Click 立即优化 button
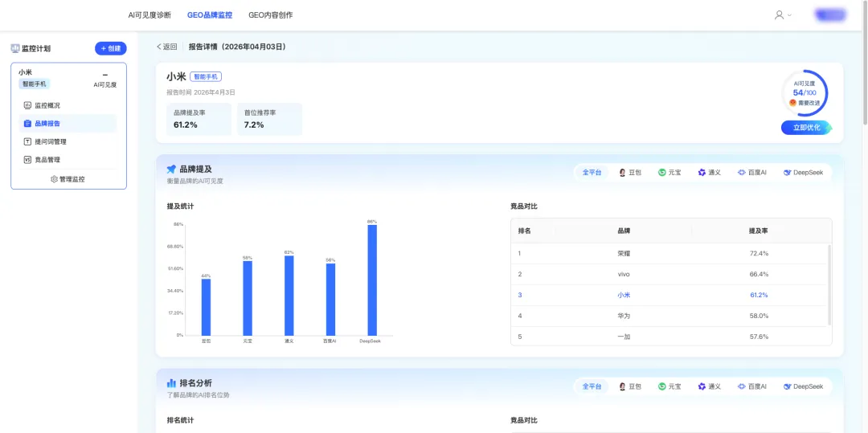The image size is (868, 433). pos(807,128)
